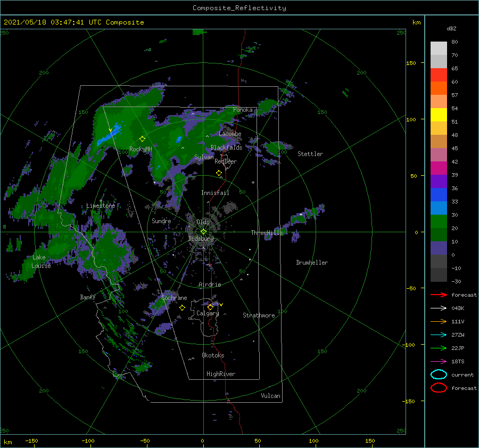Click the '-30' value on dBZ scale

coord(456,281)
